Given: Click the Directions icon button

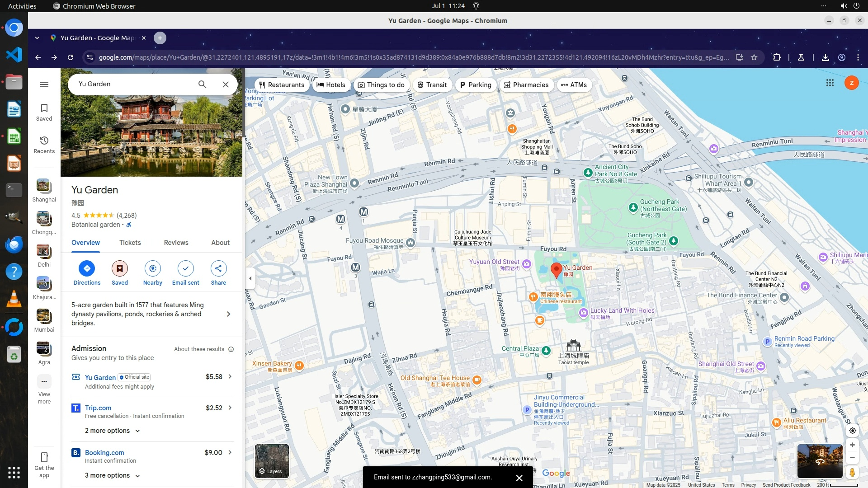Looking at the screenshot, I should [x=87, y=268].
